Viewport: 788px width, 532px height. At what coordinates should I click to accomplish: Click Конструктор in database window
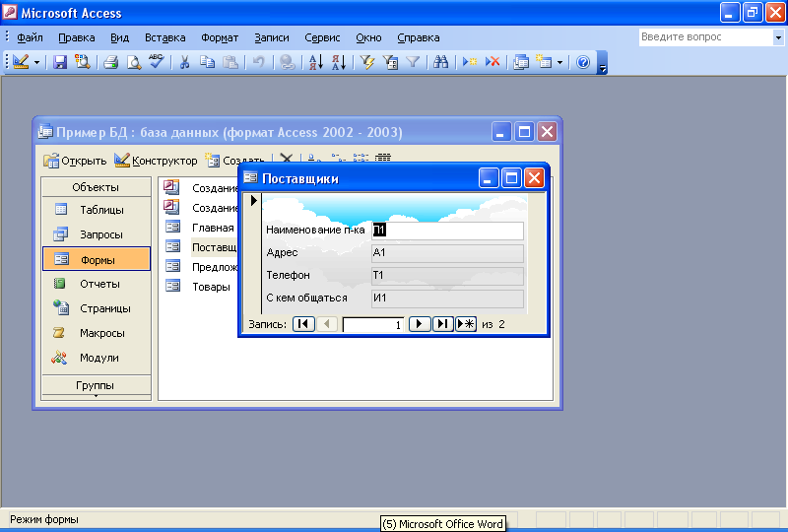[156, 161]
